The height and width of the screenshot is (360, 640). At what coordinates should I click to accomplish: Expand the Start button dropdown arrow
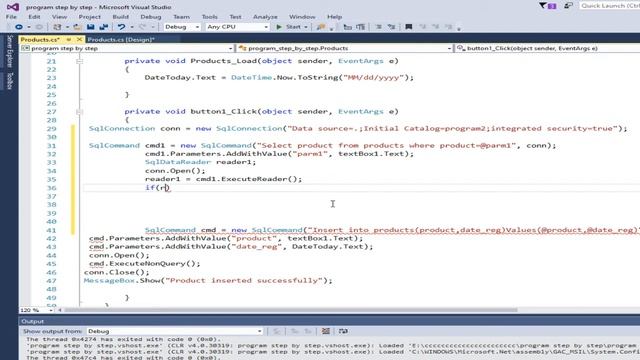[x=306, y=27]
